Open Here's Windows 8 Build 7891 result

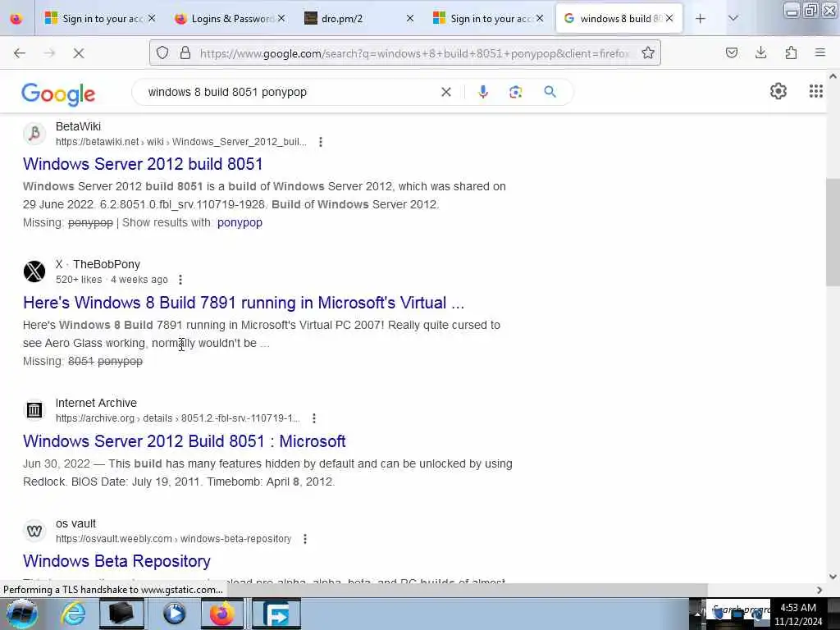click(243, 303)
